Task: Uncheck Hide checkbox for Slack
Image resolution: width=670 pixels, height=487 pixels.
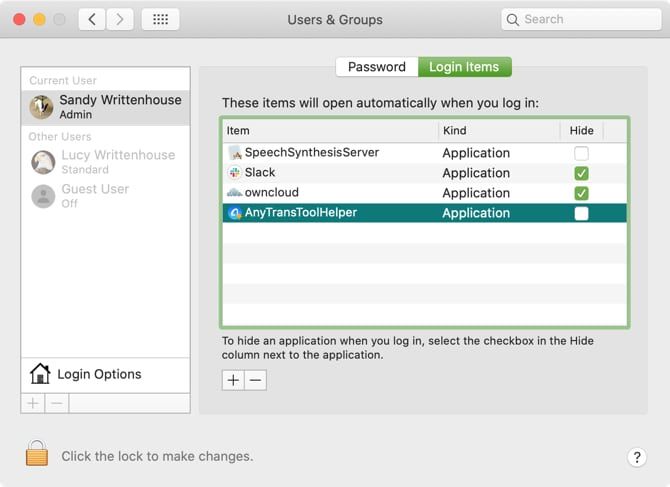Action: (x=581, y=173)
